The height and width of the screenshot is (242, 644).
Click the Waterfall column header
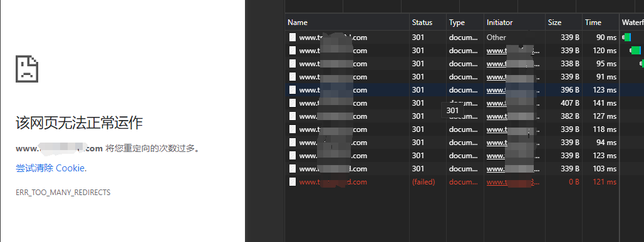pos(633,23)
